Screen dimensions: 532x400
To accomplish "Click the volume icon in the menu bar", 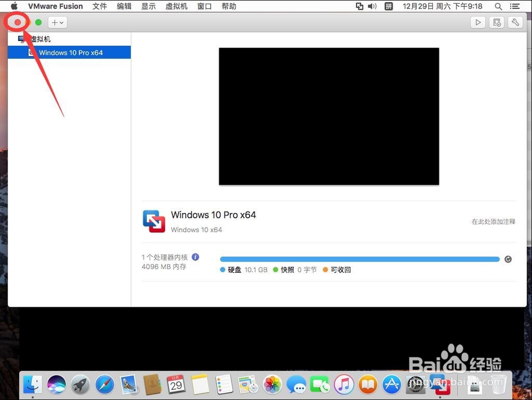I will coord(372,6).
